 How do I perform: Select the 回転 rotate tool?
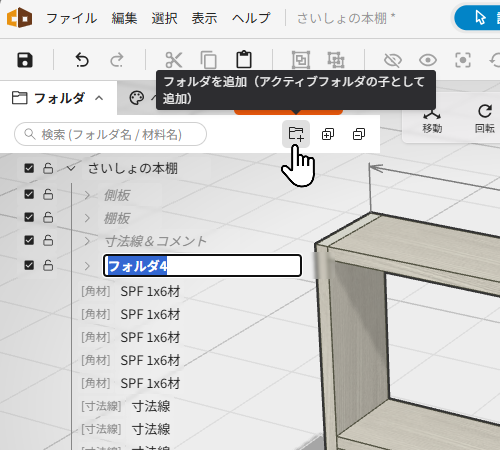pyautogui.click(x=485, y=119)
